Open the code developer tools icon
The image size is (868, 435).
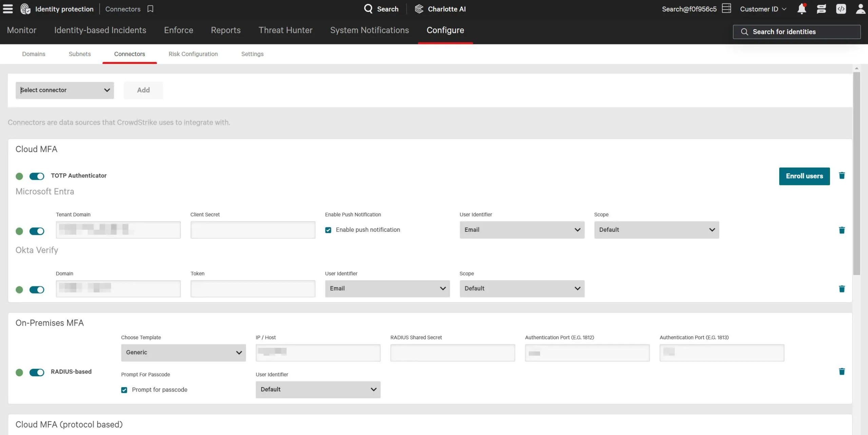(841, 9)
